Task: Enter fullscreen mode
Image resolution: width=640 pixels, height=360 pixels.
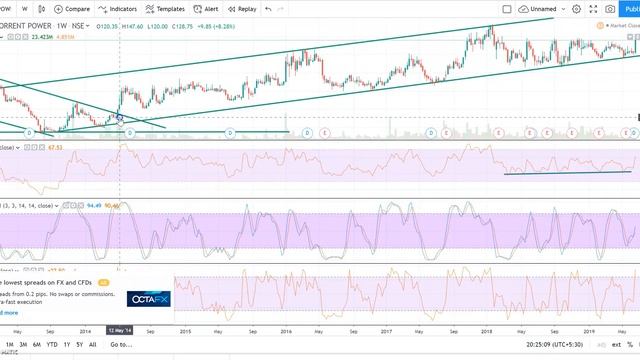Action: click(593, 9)
